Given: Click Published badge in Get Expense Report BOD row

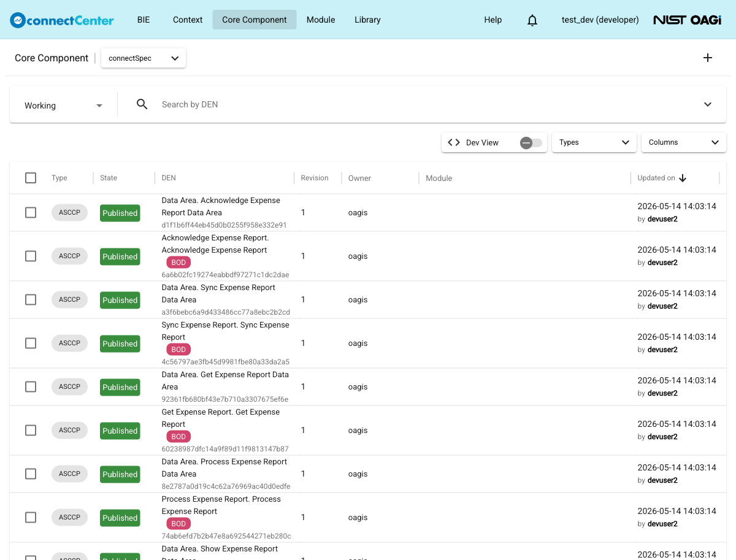Looking at the screenshot, I should (120, 431).
